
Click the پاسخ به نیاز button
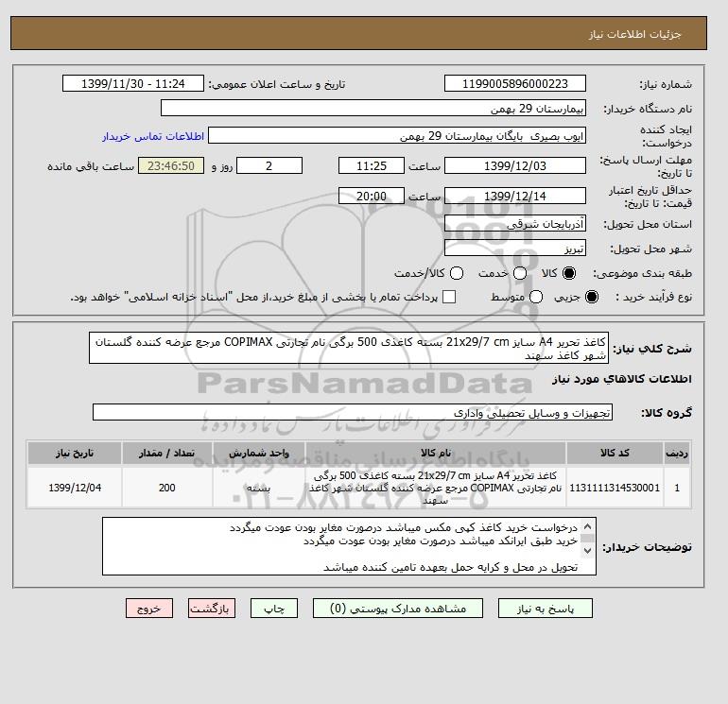[x=546, y=609]
